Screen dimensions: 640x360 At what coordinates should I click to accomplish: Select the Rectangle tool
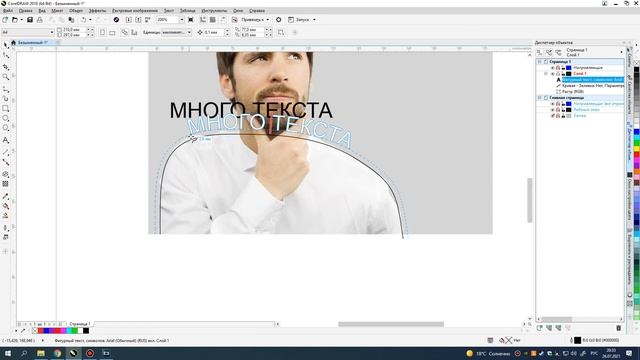tap(5, 109)
